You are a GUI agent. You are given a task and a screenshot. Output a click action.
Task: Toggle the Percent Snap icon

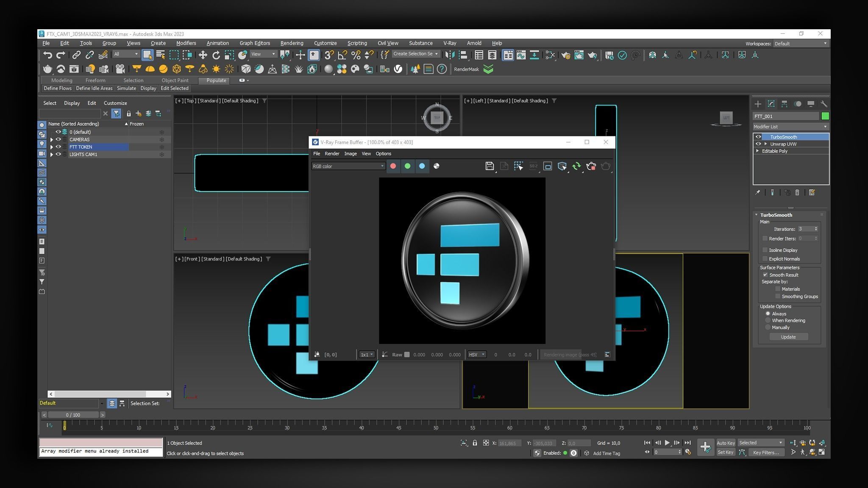pos(356,55)
